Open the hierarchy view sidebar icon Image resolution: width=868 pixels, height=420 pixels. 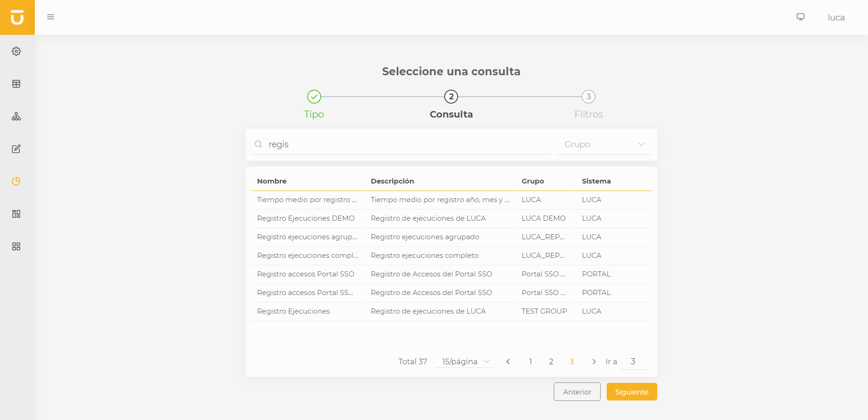(x=16, y=117)
